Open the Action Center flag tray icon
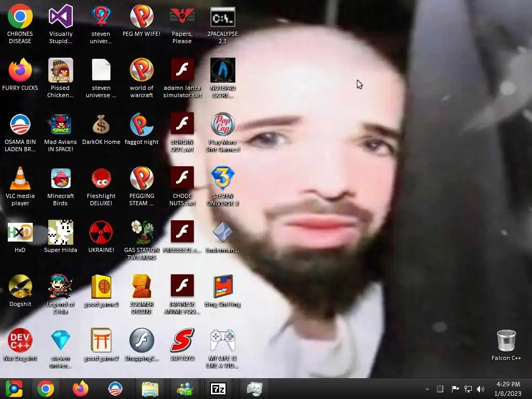This screenshot has height=399, width=532. point(455,389)
